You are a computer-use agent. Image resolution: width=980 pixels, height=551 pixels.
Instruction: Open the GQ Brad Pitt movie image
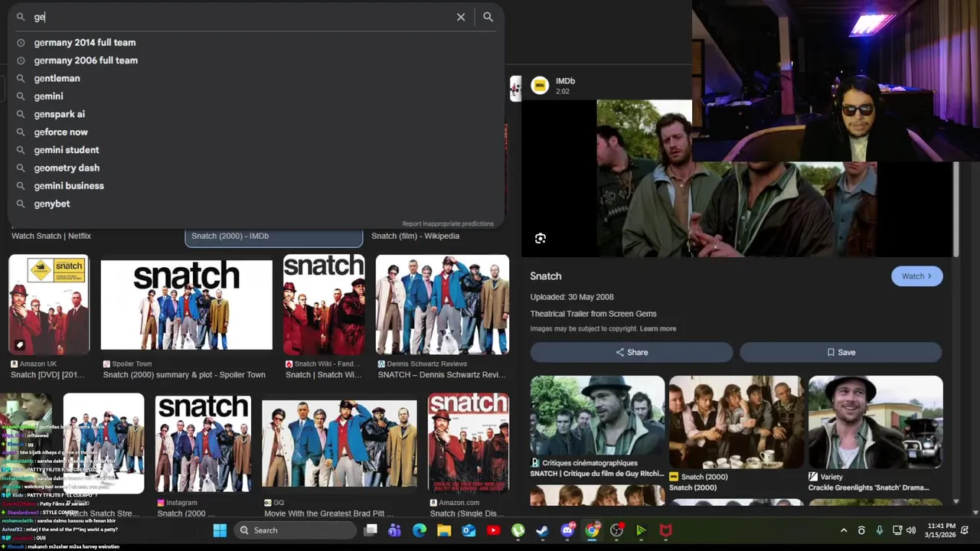[x=339, y=443]
